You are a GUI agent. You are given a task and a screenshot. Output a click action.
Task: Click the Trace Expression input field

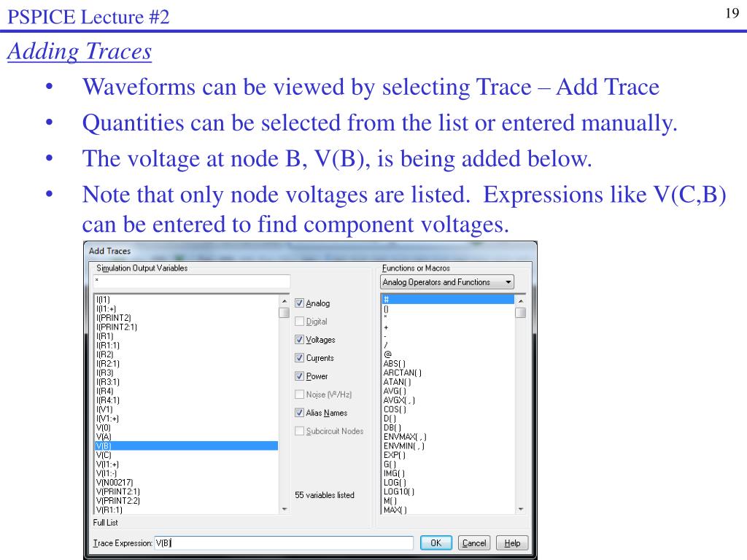pyautogui.click(x=284, y=542)
